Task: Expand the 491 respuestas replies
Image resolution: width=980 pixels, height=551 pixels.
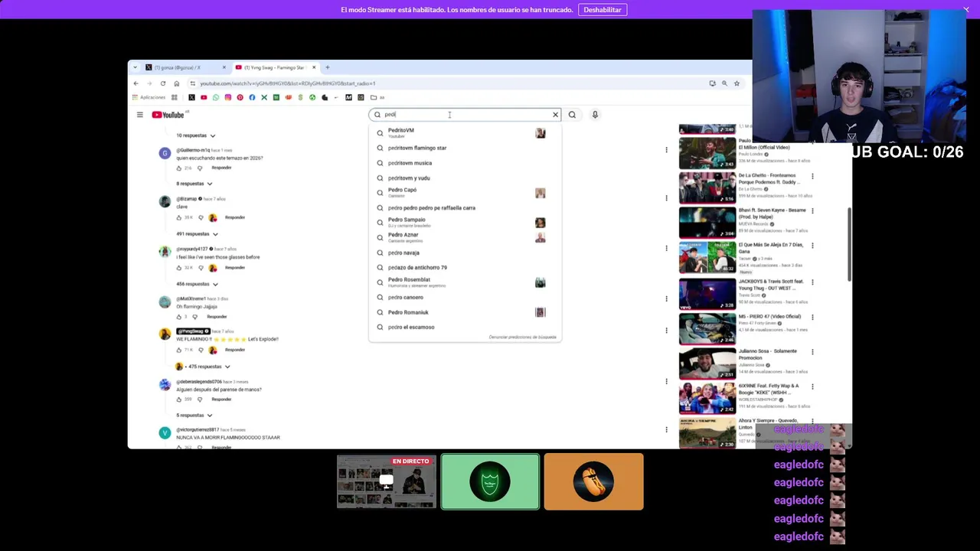Action: (x=198, y=234)
